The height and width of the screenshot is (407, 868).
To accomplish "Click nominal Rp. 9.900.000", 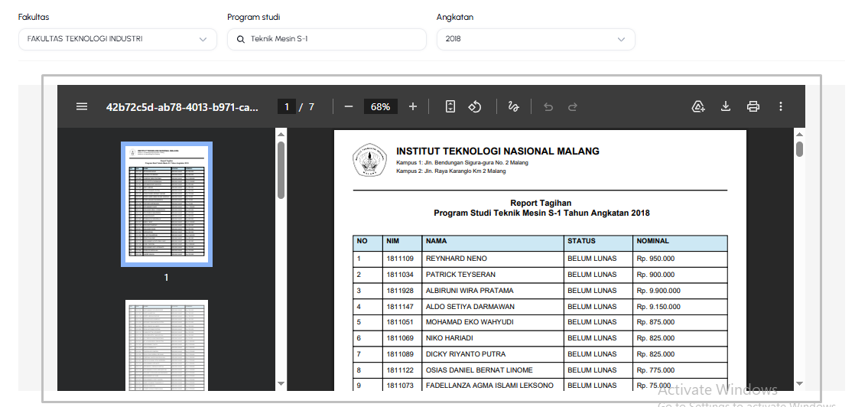I will pyautogui.click(x=658, y=291).
